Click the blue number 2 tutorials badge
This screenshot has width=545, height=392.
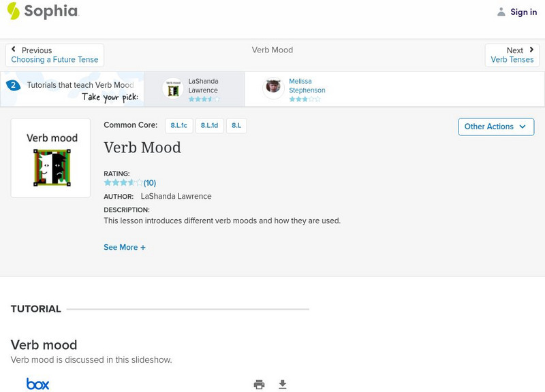coord(13,85)
